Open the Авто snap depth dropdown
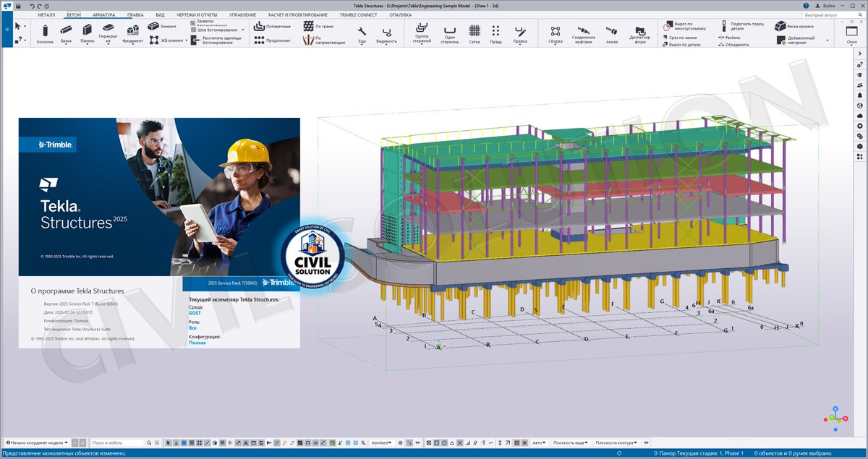This screenshot has height=459, width=868. tap(539, 442)
